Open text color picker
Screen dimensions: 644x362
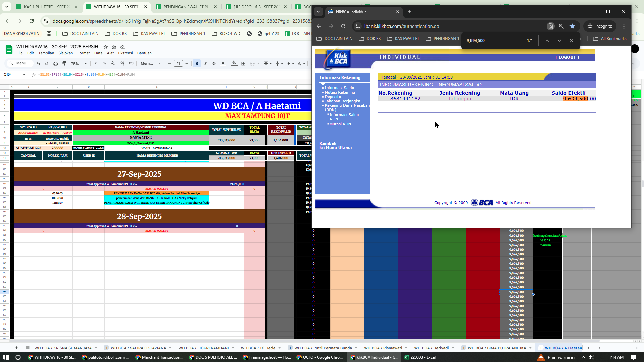tap(223, 63)
